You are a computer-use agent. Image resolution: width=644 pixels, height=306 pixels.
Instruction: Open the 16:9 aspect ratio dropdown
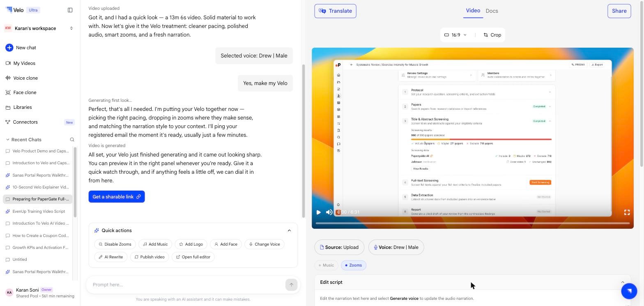click(456, 35)
